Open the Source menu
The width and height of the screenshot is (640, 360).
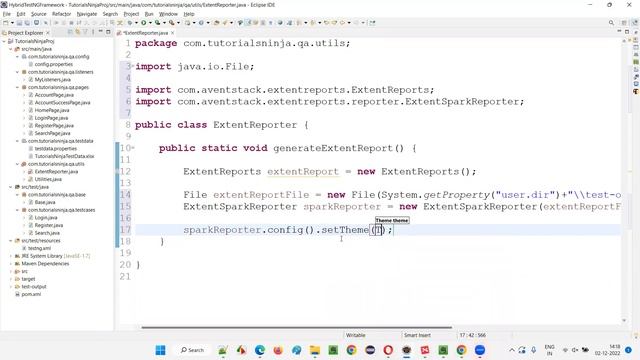(39, 14)
